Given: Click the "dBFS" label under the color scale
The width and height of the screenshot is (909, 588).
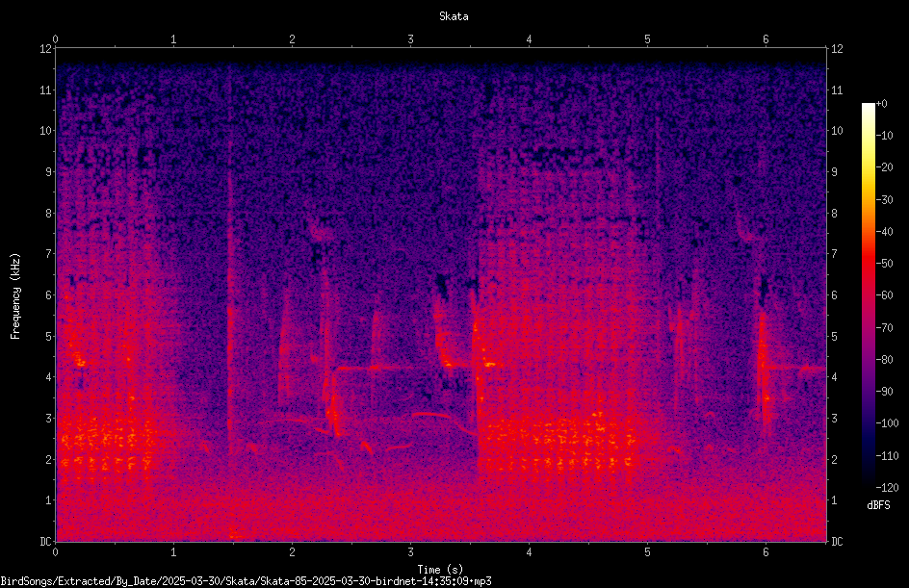Looking at the screenshot, I should [878, 505].
